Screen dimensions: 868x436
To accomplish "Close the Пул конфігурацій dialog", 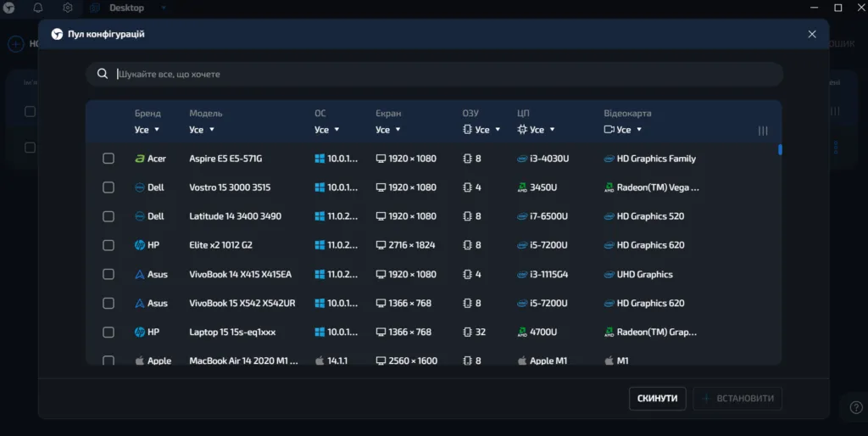I will [x=812, y=34].
